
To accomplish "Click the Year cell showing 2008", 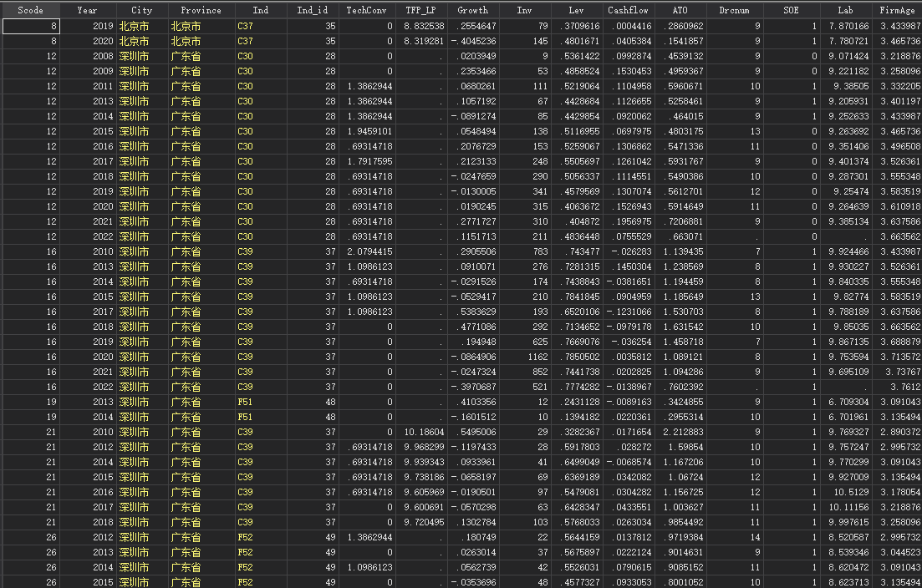I will [x=87, y=56].
